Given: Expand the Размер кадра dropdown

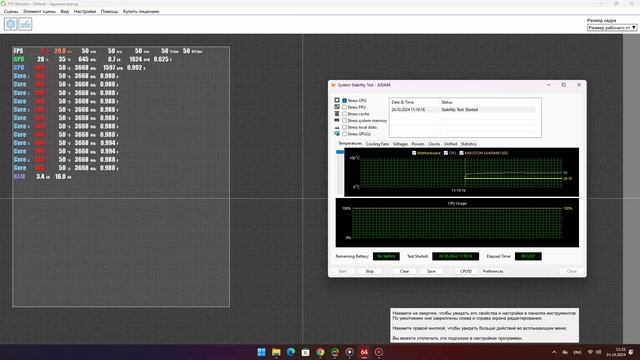Looking at the screenshot, I should coord(612,28).
